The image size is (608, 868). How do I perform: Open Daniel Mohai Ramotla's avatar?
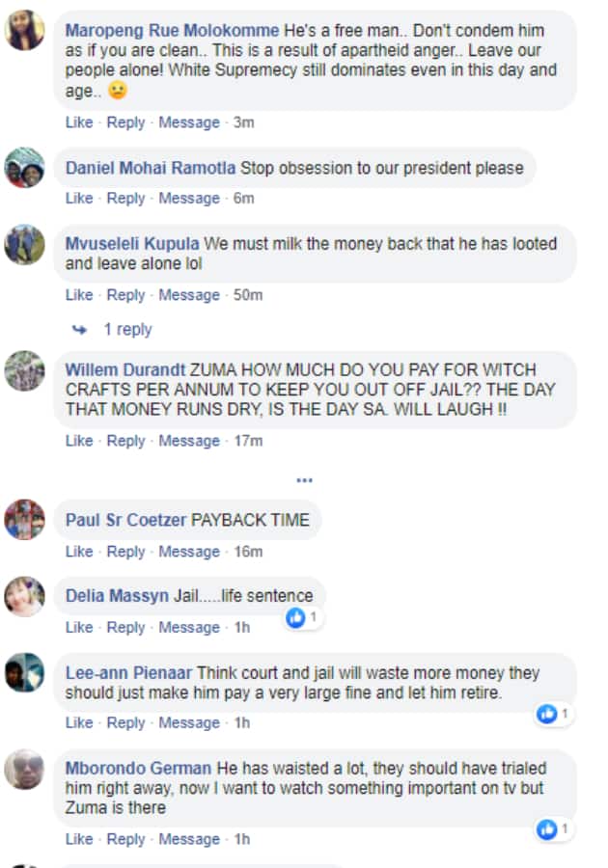[x=24, y=167]
